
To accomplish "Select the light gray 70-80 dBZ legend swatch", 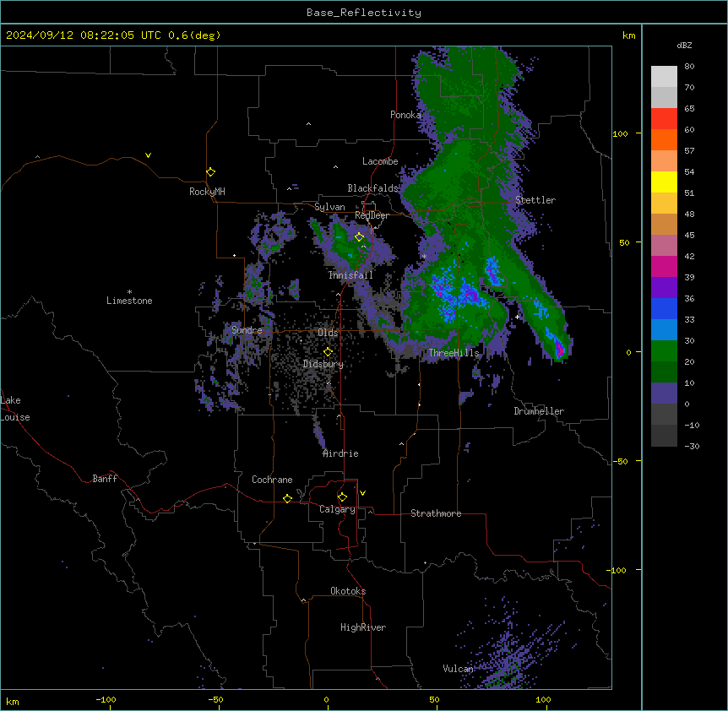I will point(664,77).
